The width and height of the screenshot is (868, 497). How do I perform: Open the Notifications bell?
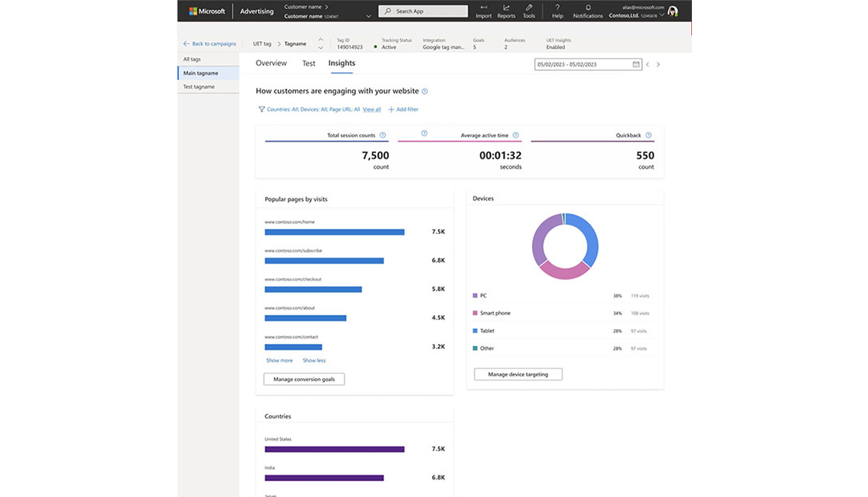click(588, 7)
